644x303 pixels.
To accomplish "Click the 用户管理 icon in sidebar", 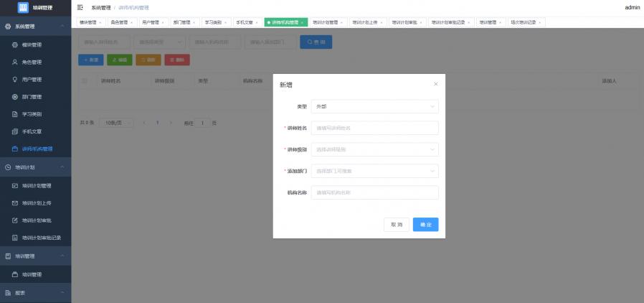I will (x=15, y=79).
